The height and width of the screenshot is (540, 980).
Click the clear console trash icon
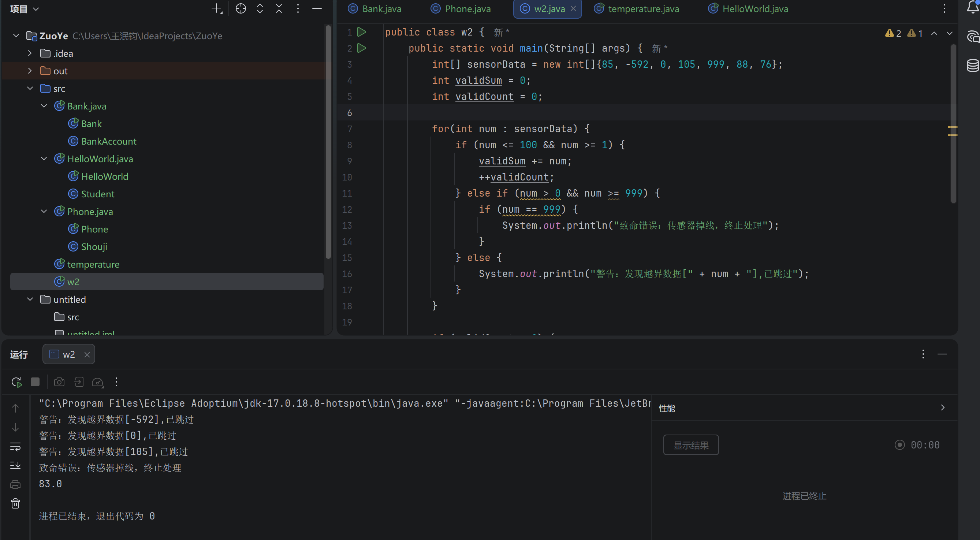tap(15, 503)
